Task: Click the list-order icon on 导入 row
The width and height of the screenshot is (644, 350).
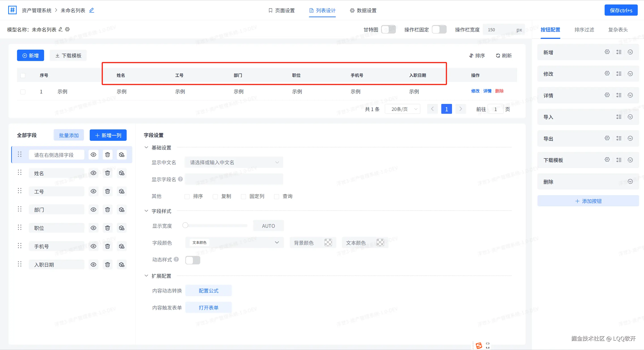Action: (619, 117)
